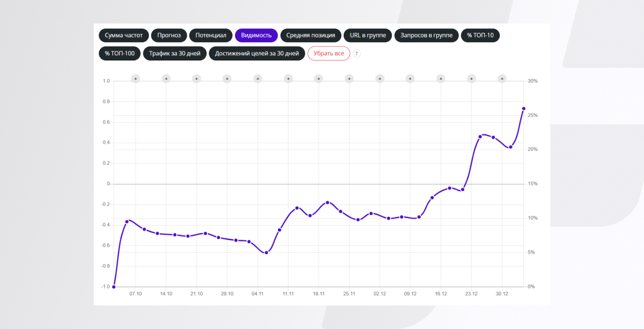Enable the Средняя позиция metric

(310, 36)
